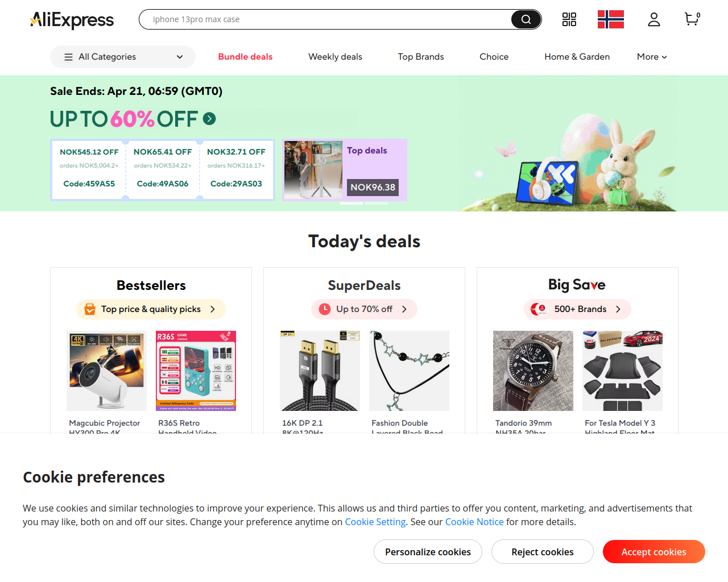Click the search magnifier button
Viewport: 728px width, 582px height.
[x=526, y=19]
